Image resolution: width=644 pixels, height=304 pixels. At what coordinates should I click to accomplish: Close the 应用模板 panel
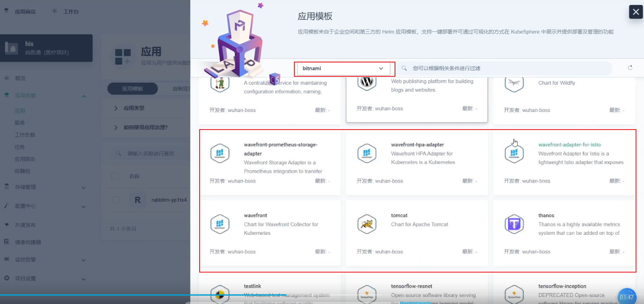636,12
